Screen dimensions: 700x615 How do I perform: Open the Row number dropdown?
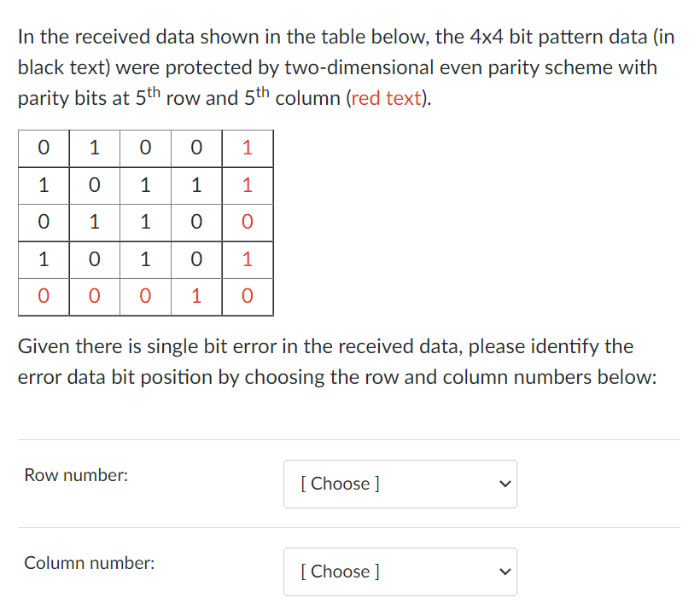[x=400, y=484]
